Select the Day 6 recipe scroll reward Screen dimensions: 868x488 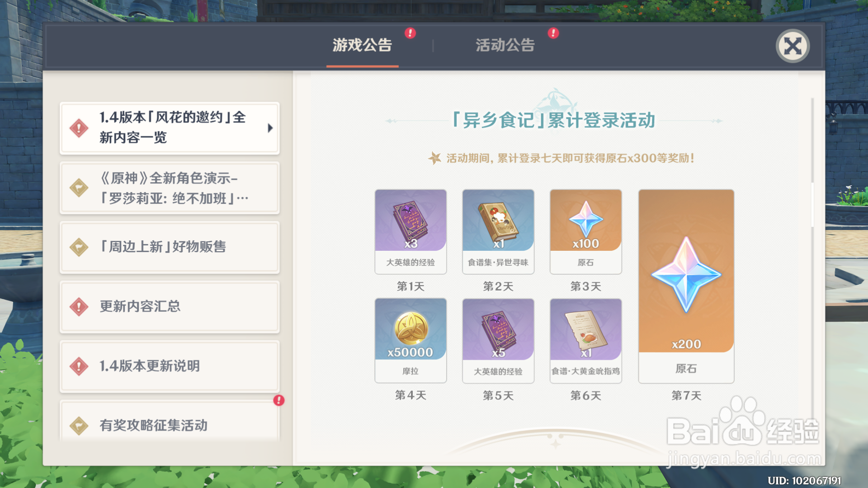(x=586, y=340)
